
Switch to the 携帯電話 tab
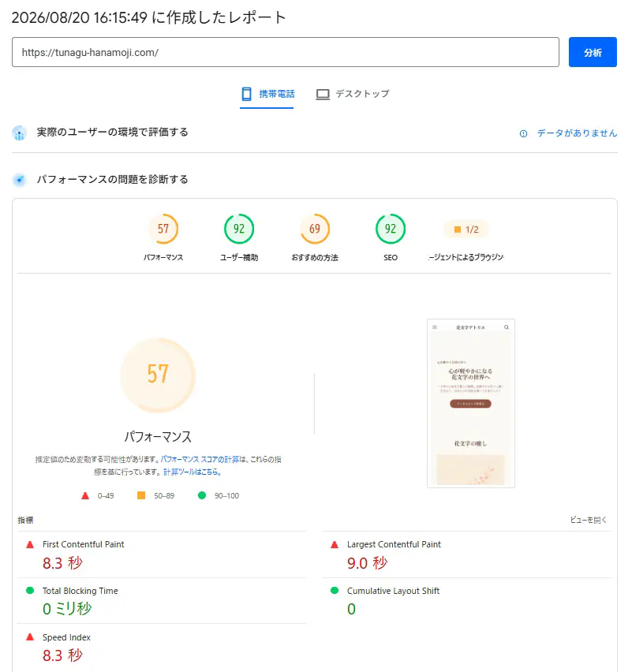click(267, 95)
